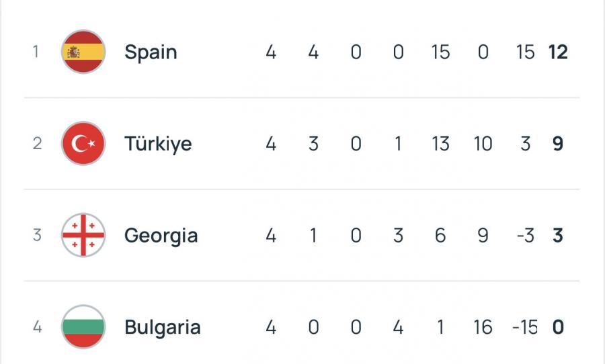Click the Bulgaria flag icon
Viewport: 605px width, 364px height.
click(83, 327)
